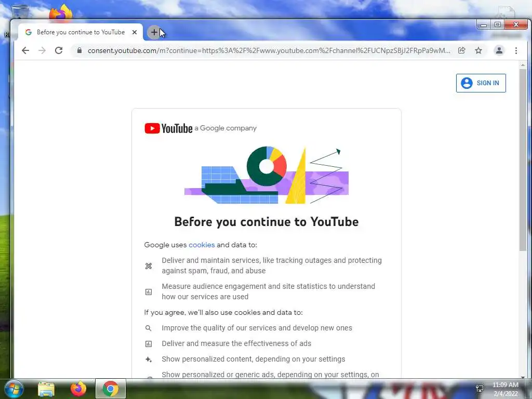The image size is (532, 399).
Task: Click the scrollbar up arrow
Action: (523, 65)
